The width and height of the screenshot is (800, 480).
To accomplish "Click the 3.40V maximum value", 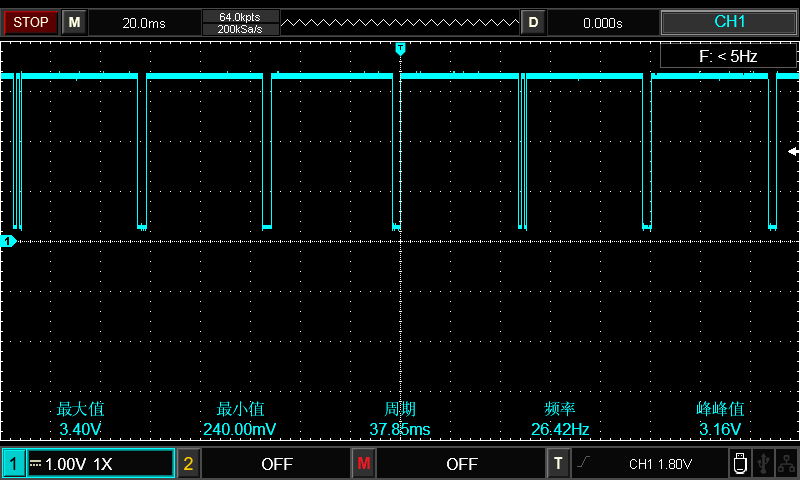I will click(80, 429).
